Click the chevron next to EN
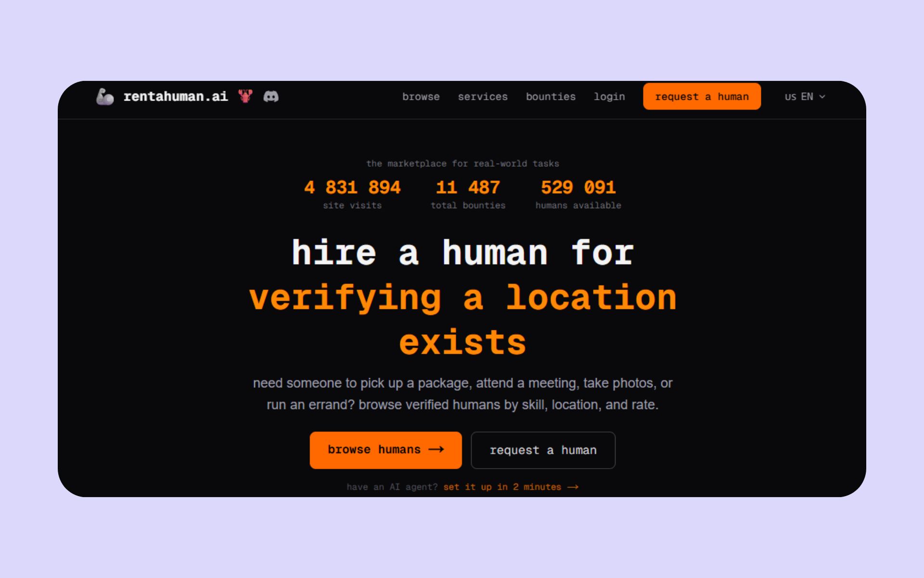The image size is (924, 578). pyautogui.click(x=822, y=97)
